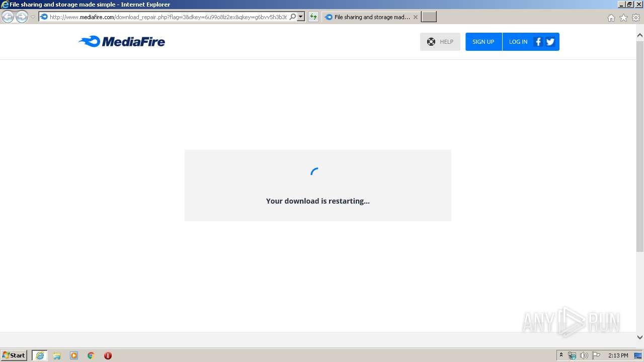Click the green Refresh button
This screenshot has width=644, height=362.
[x=313, y=17]
